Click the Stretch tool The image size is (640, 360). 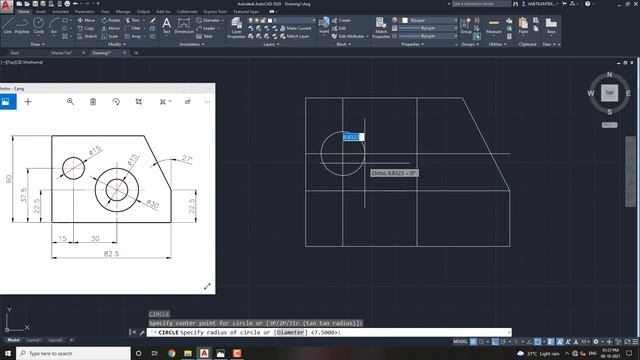(x=87, y=36)
